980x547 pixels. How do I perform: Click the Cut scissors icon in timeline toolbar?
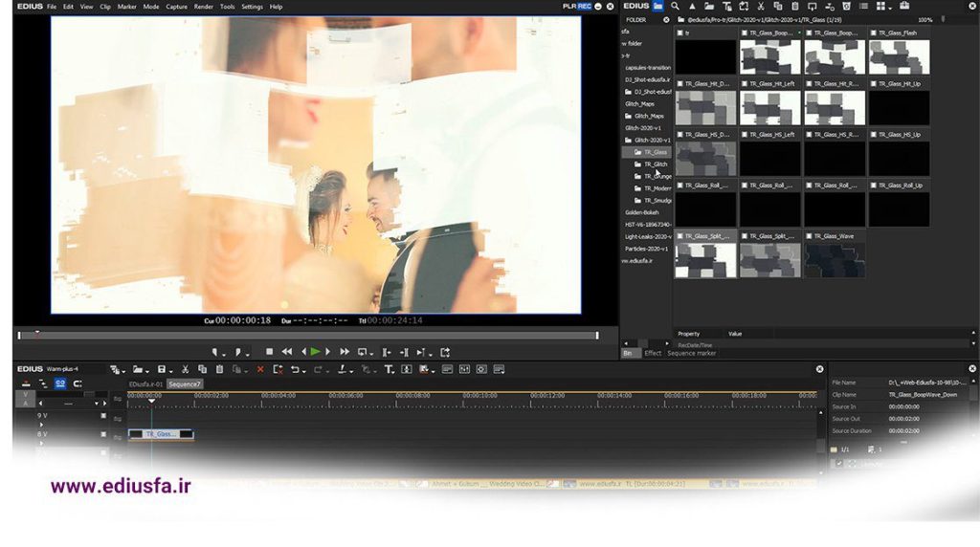185,370
